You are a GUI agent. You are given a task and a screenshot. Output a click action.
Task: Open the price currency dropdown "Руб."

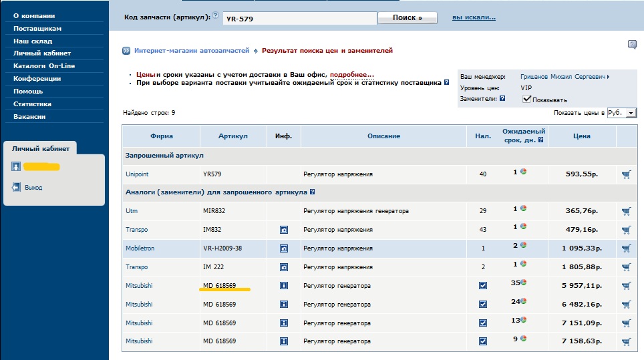click(621, 113)
